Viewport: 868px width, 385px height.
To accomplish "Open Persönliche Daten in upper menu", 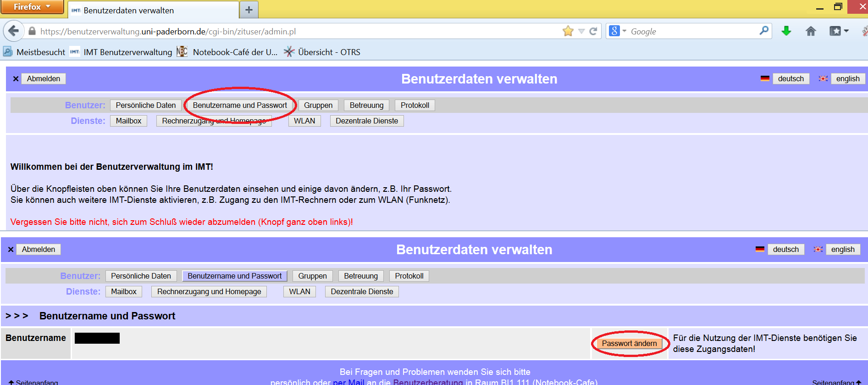I will [x=146, y=105].
